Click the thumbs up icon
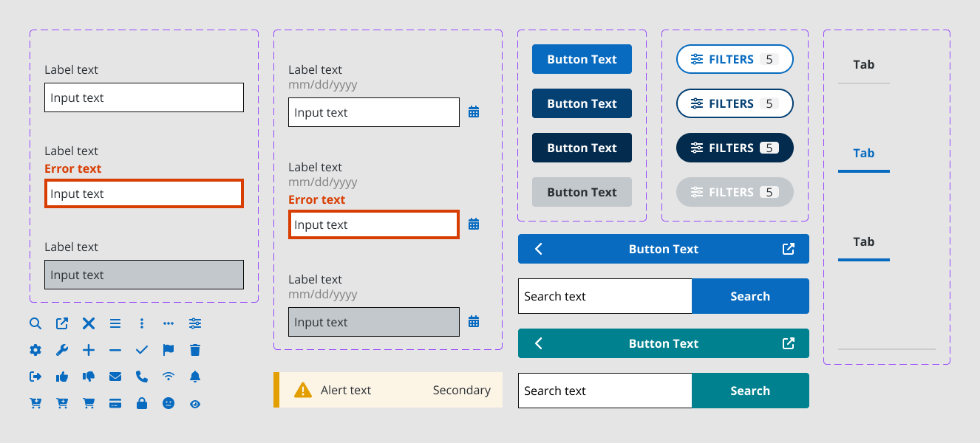 click(x=62, y=377)
